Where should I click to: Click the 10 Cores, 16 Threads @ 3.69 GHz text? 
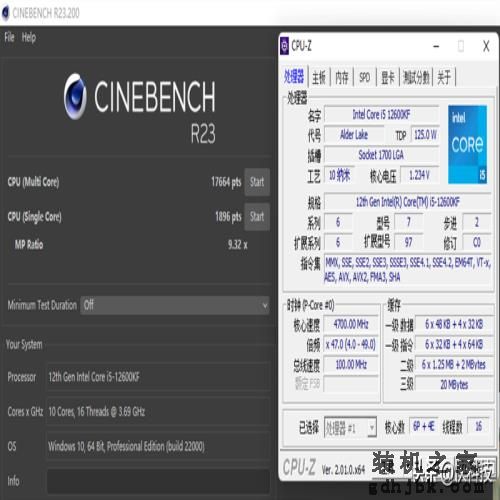coord(97,412)
